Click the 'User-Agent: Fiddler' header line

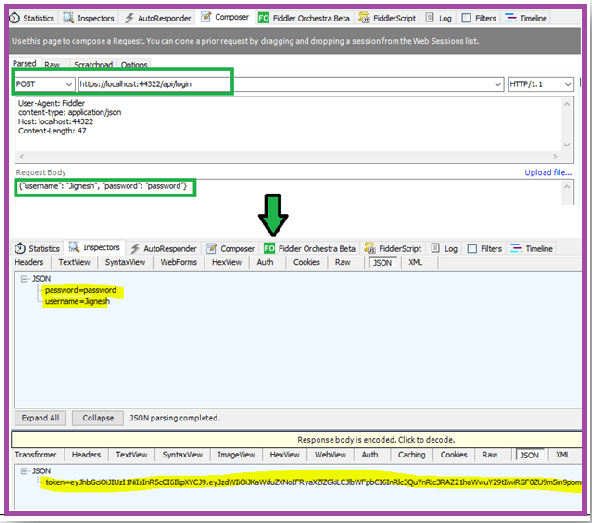click(51, 103)
